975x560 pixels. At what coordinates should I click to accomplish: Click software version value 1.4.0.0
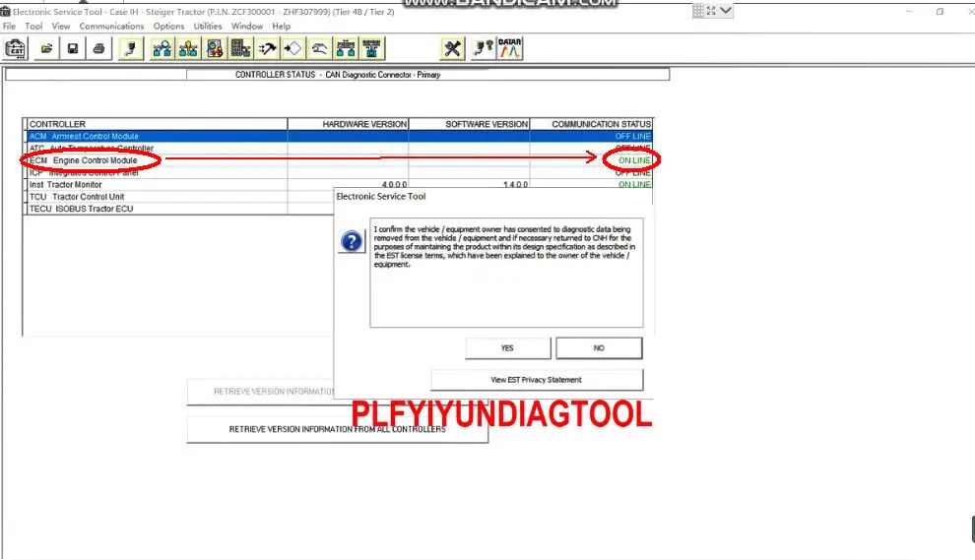[x=515, y=185]
